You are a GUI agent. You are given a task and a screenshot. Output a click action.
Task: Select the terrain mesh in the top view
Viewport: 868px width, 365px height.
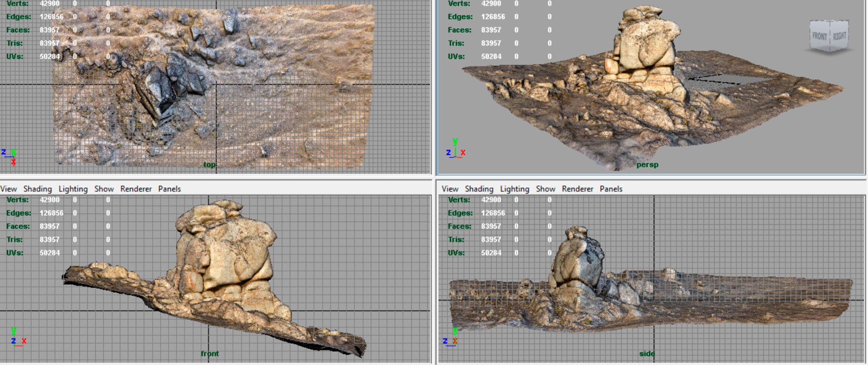pos(212,86)
